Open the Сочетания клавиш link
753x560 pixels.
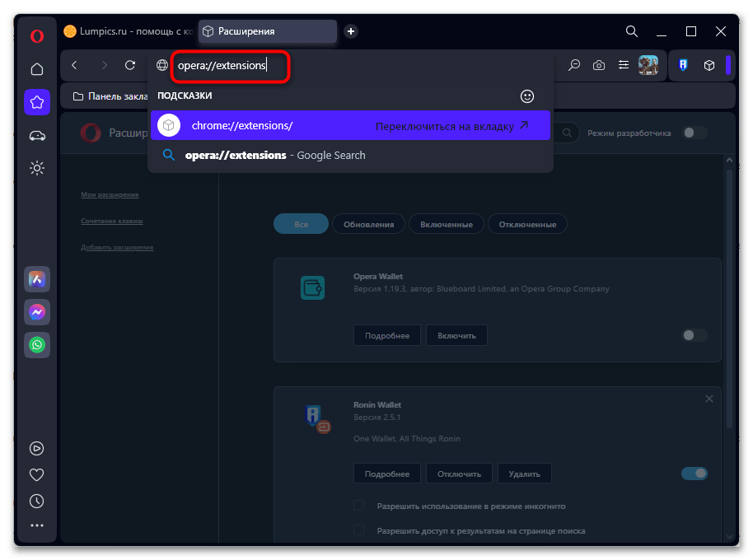(112, 222)
